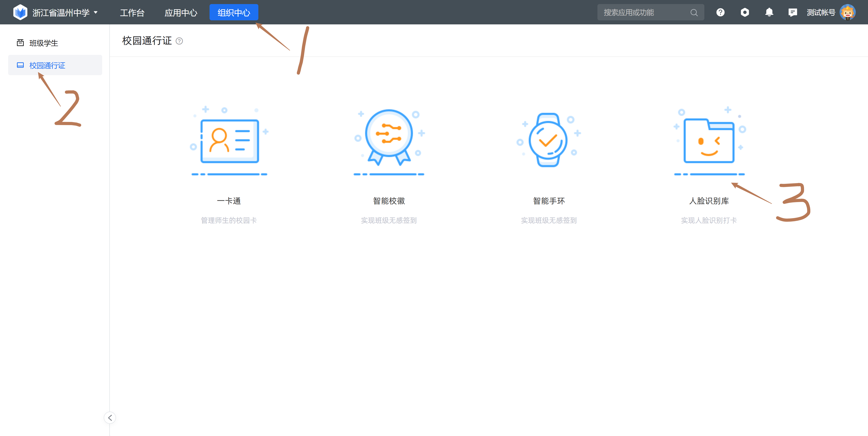
Task: Click the user avatar picture
Action: click(847, 12)
